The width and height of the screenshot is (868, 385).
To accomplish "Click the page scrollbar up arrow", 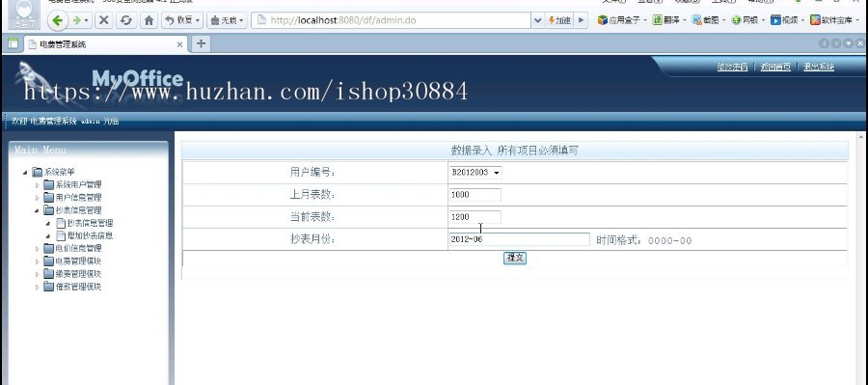I will click(861, 136).
